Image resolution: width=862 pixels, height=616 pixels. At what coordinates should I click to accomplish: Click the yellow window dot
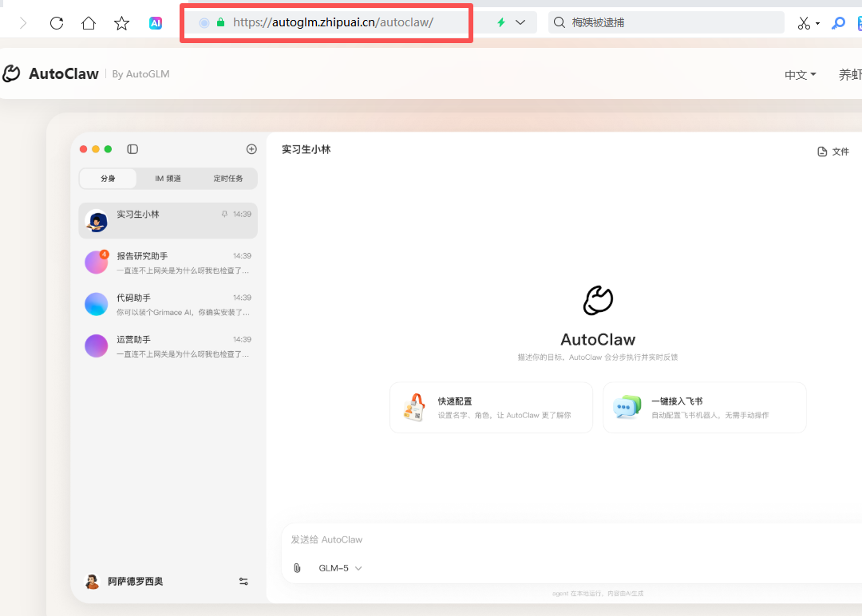click(96, 149)
